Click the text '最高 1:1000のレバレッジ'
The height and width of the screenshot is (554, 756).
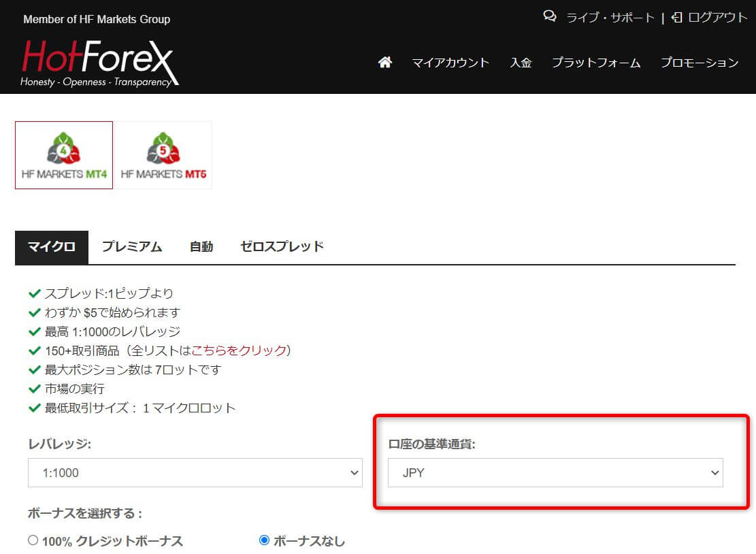tap(112, 331)
